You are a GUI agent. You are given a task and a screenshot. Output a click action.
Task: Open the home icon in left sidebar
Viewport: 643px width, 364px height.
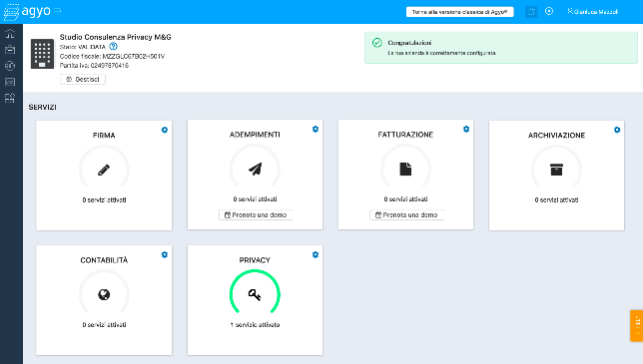coord(10,34)
